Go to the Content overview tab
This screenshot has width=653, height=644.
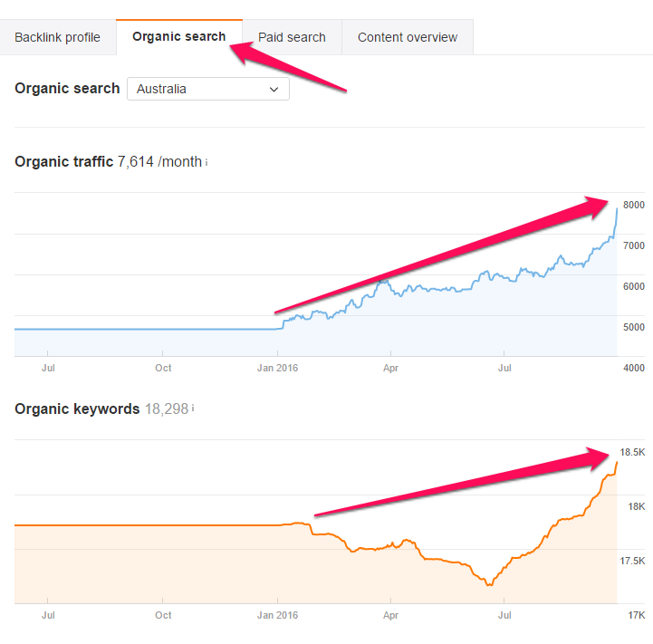(x=408, y=37)
